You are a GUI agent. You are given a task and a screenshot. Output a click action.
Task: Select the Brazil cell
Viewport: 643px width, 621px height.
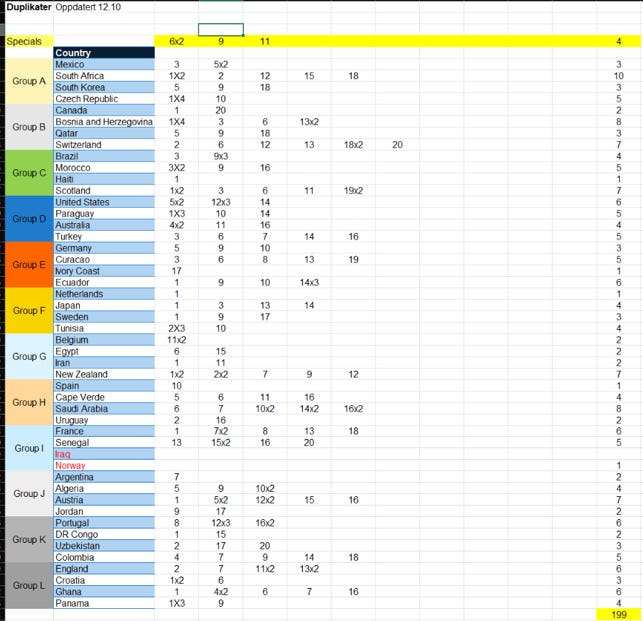[104, 156]
